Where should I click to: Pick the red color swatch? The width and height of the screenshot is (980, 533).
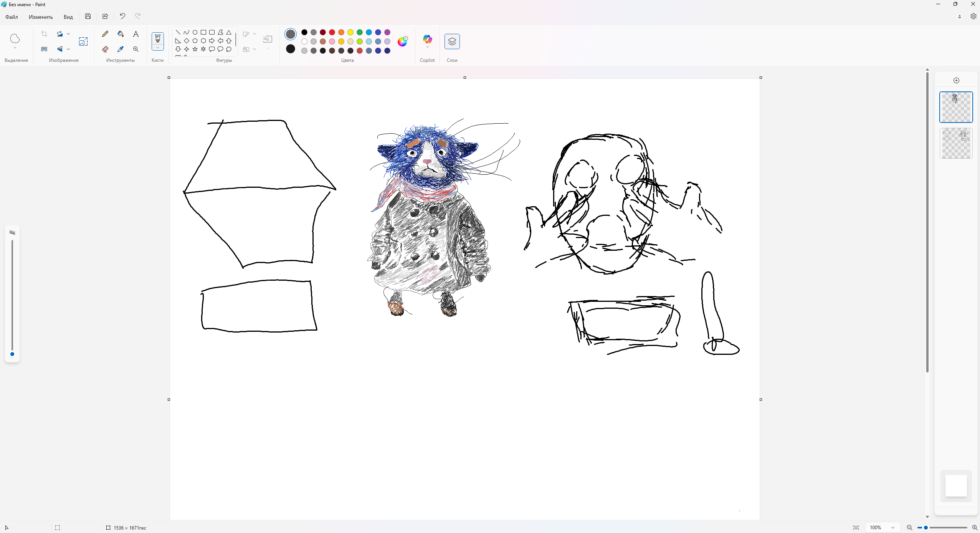click(332, 32)
